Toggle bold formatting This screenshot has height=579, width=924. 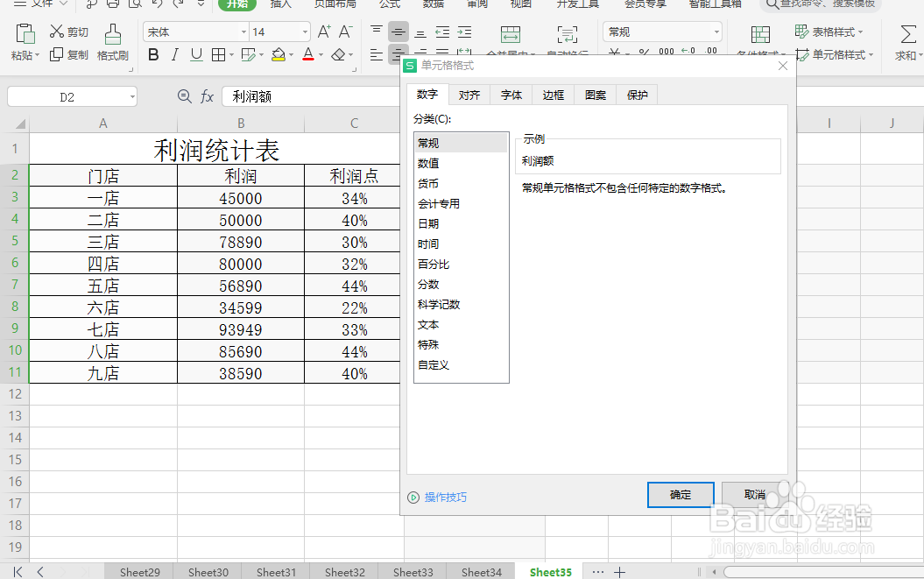click(152, 54)
